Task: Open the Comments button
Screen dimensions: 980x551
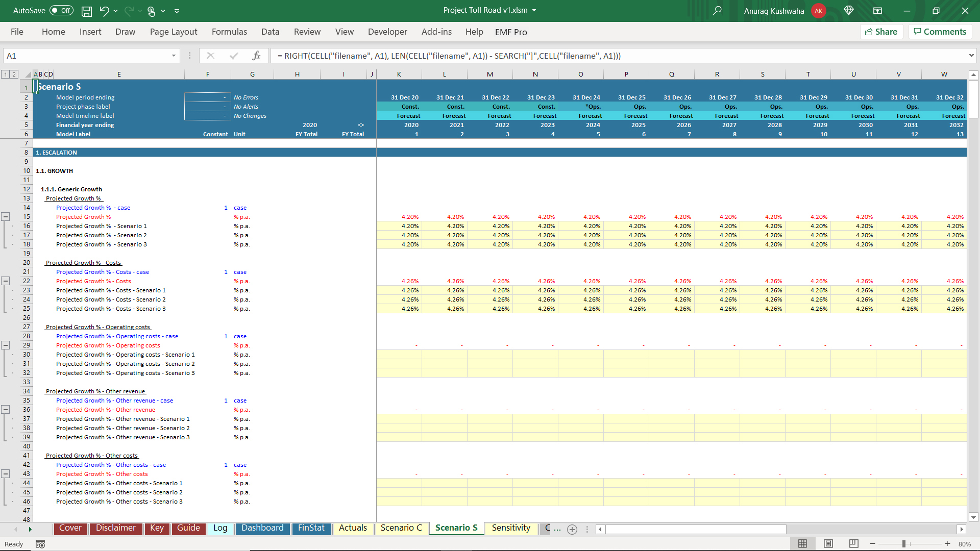Action: pyautogui.click(x=940, y=32)
